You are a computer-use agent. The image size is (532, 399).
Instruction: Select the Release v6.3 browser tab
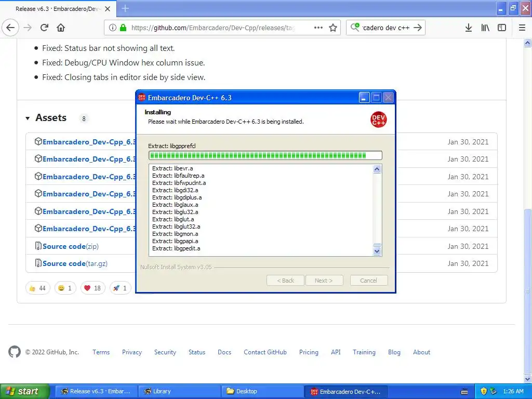[58, 9]
